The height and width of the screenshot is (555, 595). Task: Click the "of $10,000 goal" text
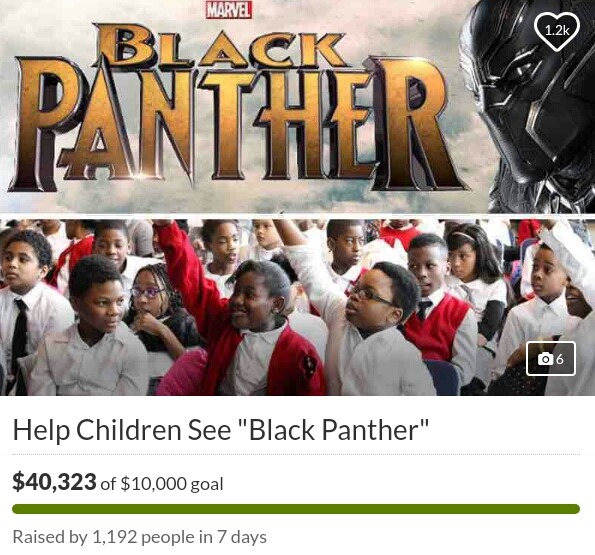162,484
